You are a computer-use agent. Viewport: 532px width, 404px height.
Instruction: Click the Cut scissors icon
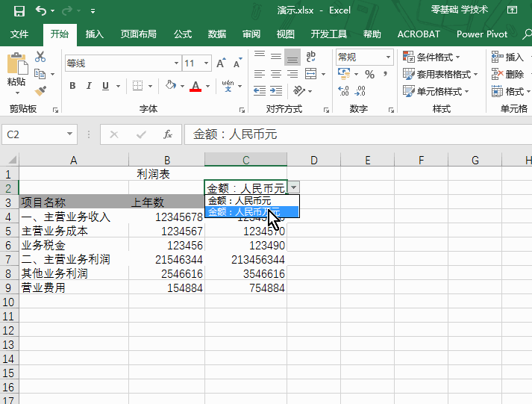(40, 57)
